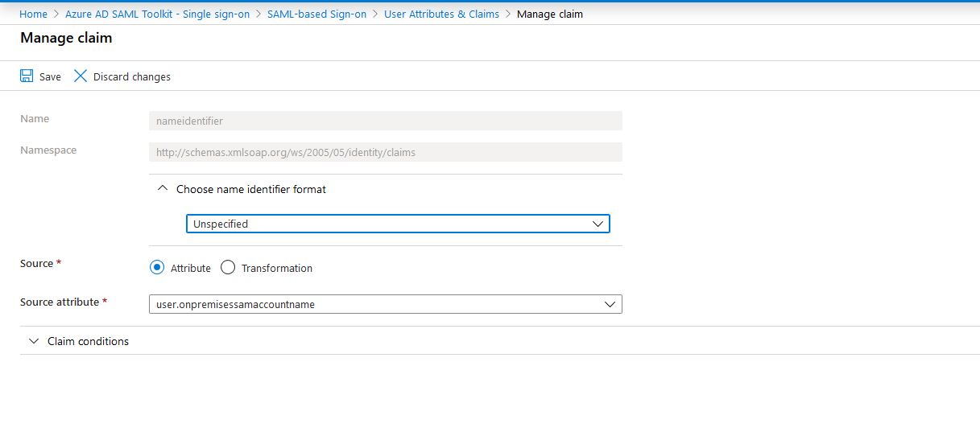Viewport: 980px width, 440px height.
Task: Click the Namespace URL field
Action: pos(385,152)
